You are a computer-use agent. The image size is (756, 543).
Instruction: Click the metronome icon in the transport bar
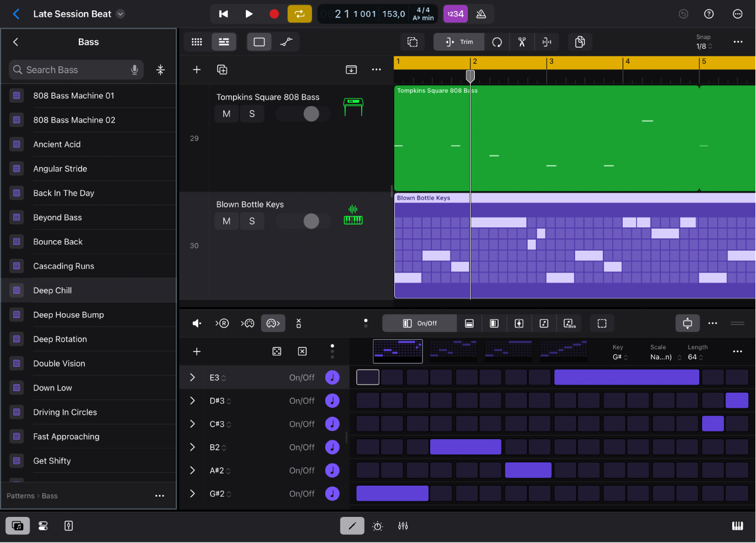click(x=481, y=13)
